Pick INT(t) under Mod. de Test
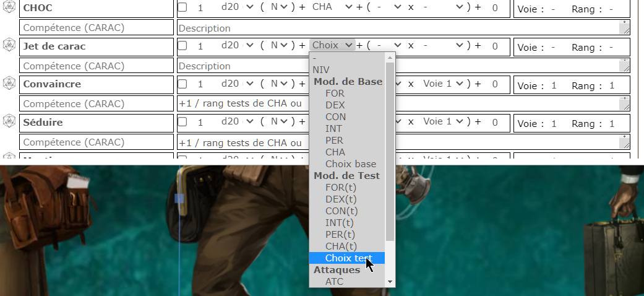The width and height of the screenshot is (644, 296). pyautogui.click(x=340, y=222)
